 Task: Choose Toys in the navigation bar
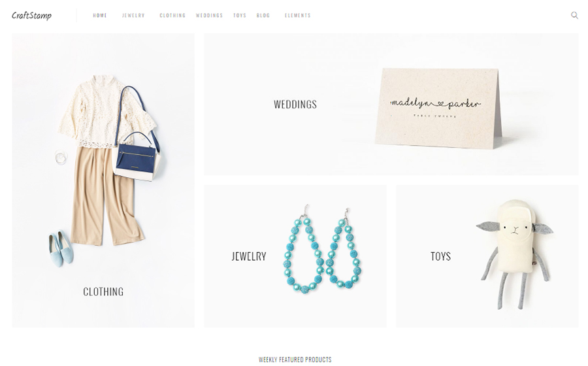[240, 16]
